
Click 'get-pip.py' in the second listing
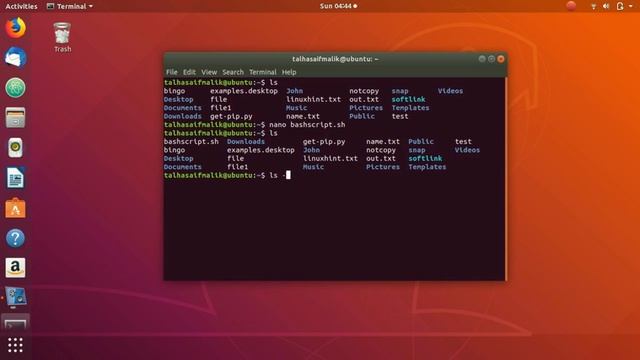(324, 142)
